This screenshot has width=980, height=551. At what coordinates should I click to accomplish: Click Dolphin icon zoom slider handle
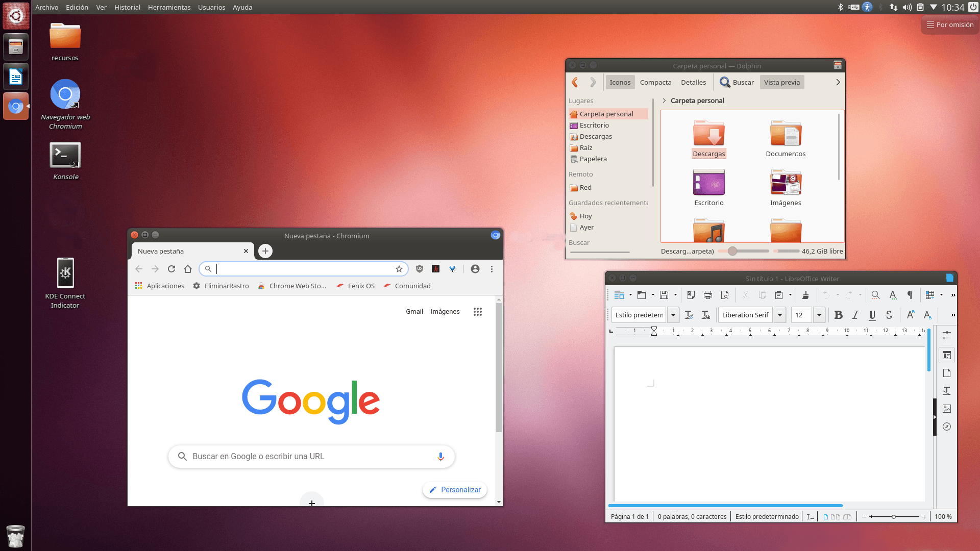(x=732, y=251)
